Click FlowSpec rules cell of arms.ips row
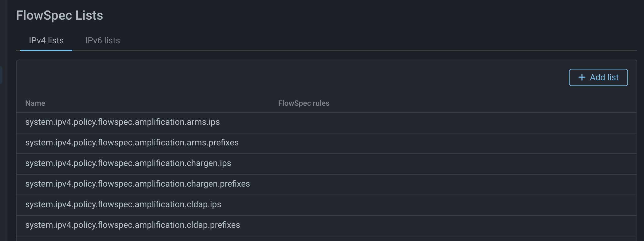The height and width of the screenshot is (241, 644). (304, 122)
